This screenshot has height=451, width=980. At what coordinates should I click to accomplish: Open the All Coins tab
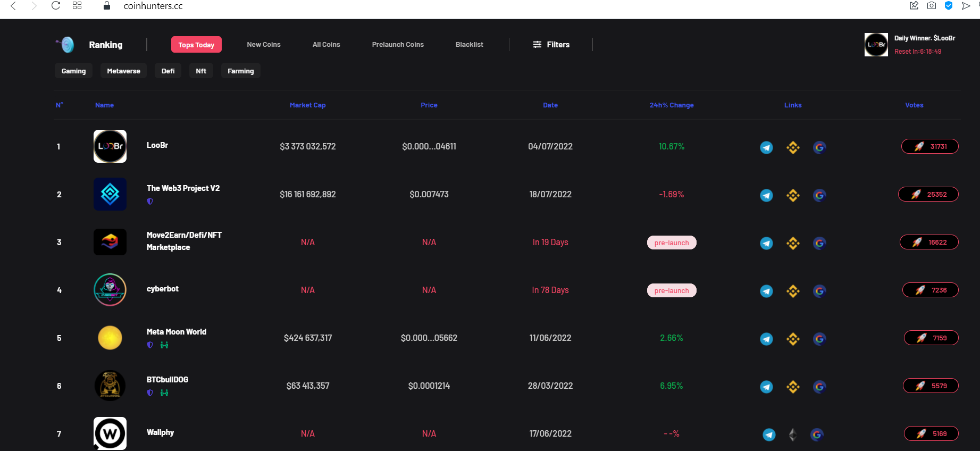pyautogui.click(x=326, y=45)
